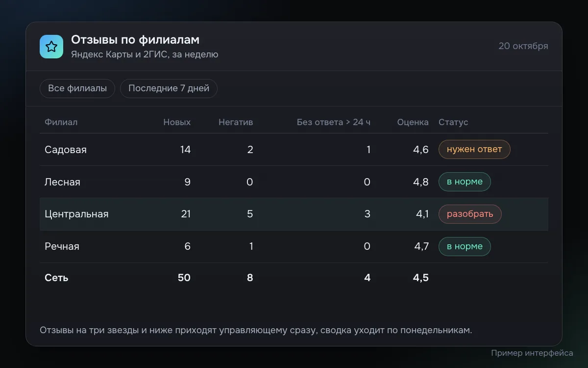The height and width of the screenshot is (368, 588).
Task: Click the unanswered count 3 for Центральная
Action: 367,214
